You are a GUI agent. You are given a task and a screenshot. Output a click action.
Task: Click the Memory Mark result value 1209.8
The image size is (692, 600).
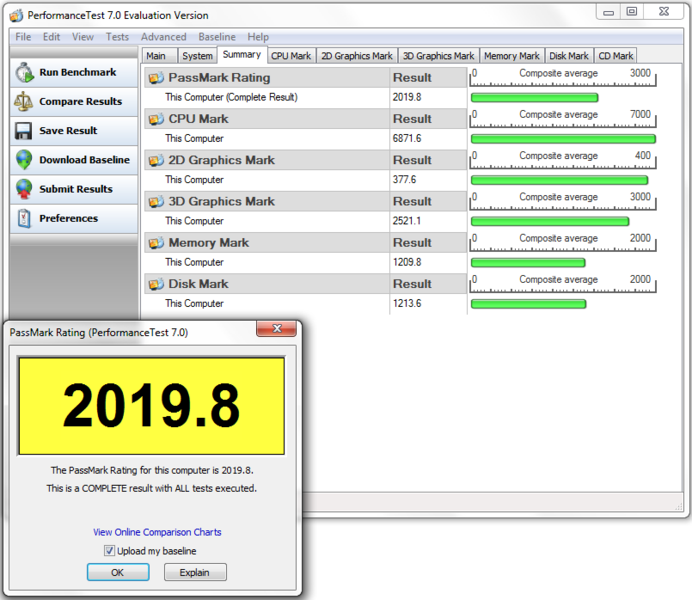407,262
